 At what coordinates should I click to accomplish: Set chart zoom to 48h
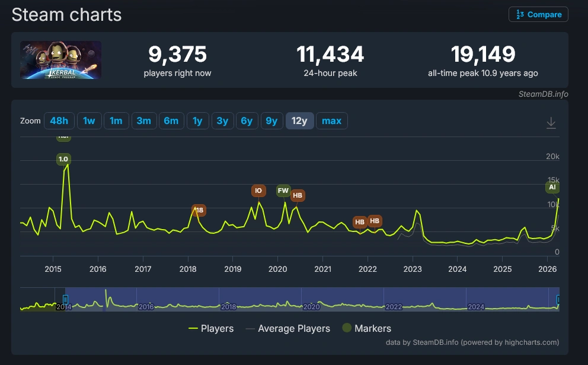59,121
